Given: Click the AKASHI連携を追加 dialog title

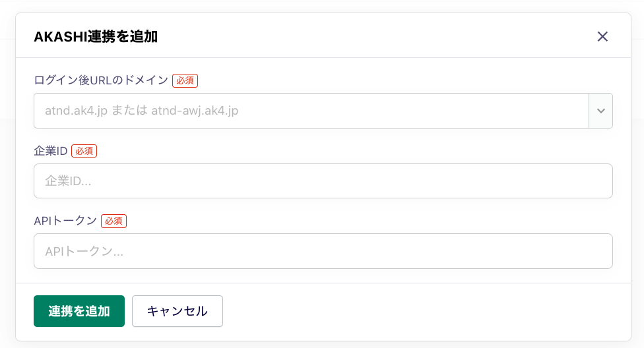Looking at the screenshot, I should [96, 36].
